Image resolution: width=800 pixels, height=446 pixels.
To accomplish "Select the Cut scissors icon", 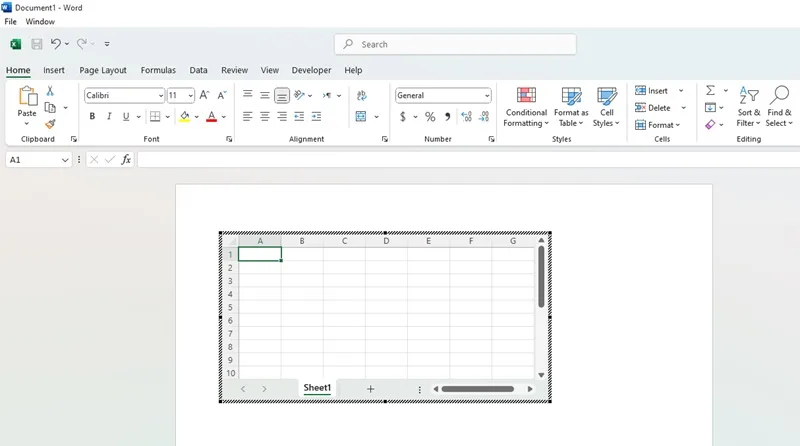I will pos(50,91).
